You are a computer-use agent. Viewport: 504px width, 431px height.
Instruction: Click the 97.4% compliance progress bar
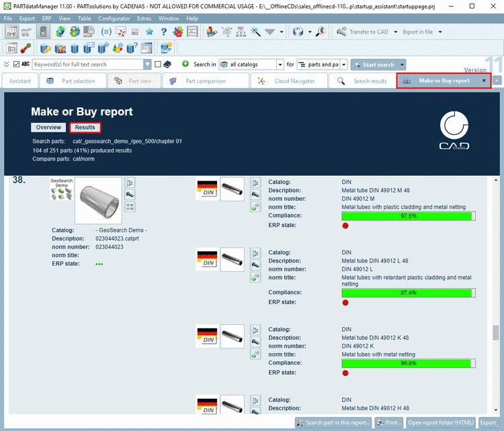pyautogui.click(x=409, y=293)
